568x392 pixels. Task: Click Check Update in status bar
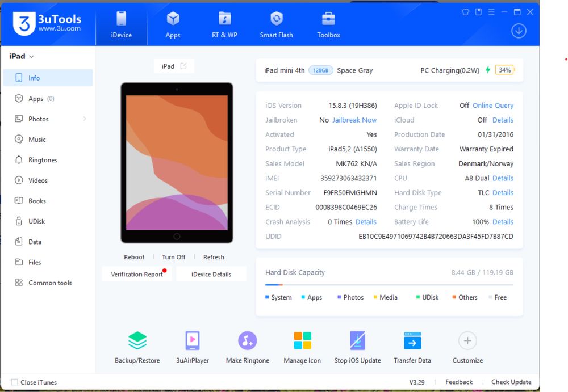point(511,382)
